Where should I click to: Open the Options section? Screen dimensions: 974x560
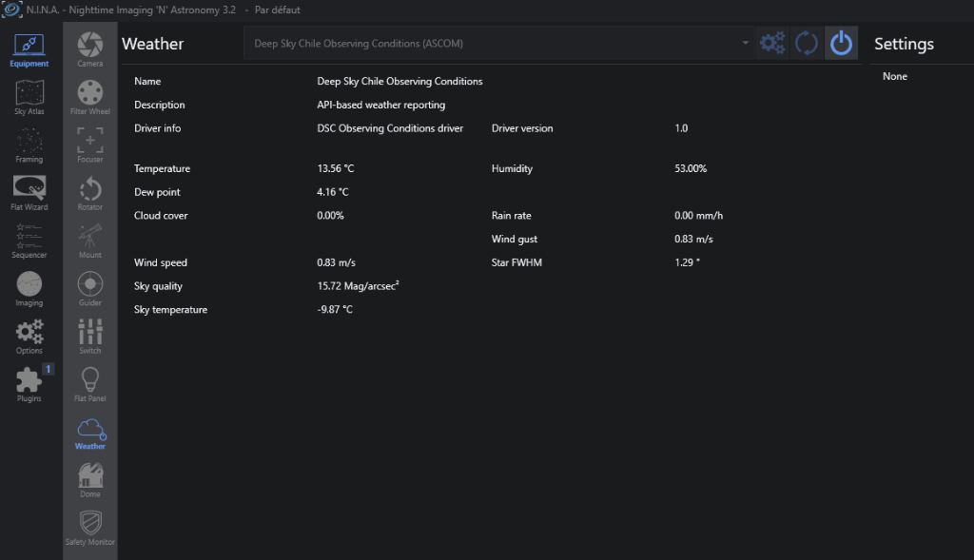[x=29, y=338]
